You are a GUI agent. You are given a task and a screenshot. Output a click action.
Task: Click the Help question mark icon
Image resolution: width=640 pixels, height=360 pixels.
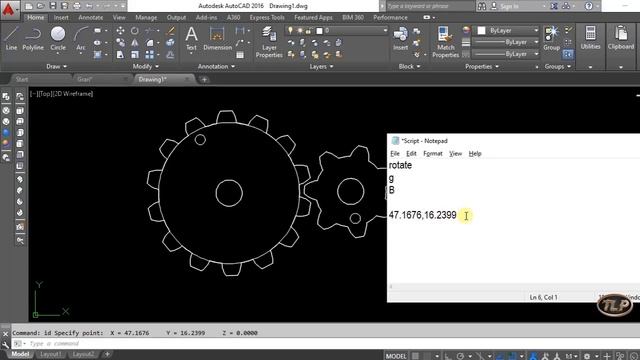589,6
